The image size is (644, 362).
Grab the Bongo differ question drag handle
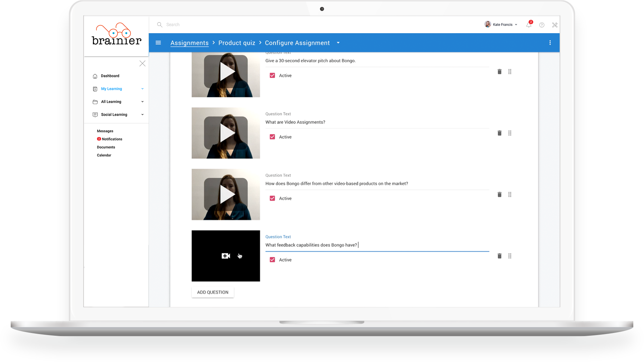[510, 194]
